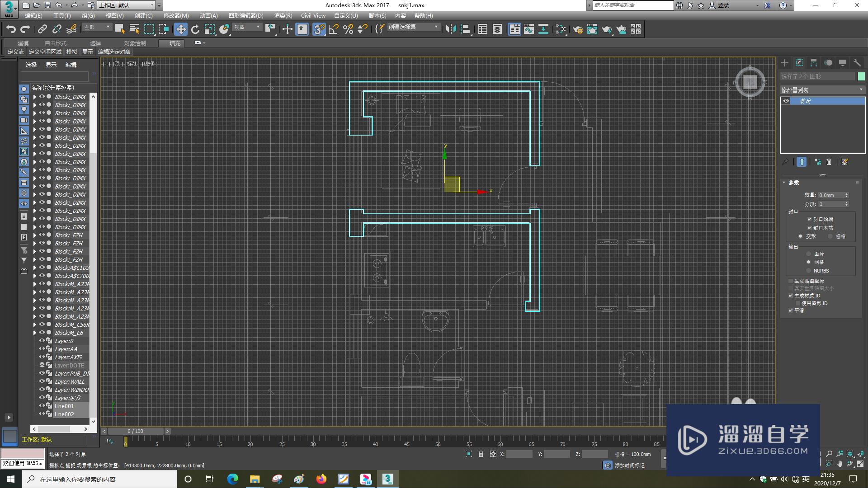Activate the Select and Link tool
The image size is (868, 489).
(42, 29)
